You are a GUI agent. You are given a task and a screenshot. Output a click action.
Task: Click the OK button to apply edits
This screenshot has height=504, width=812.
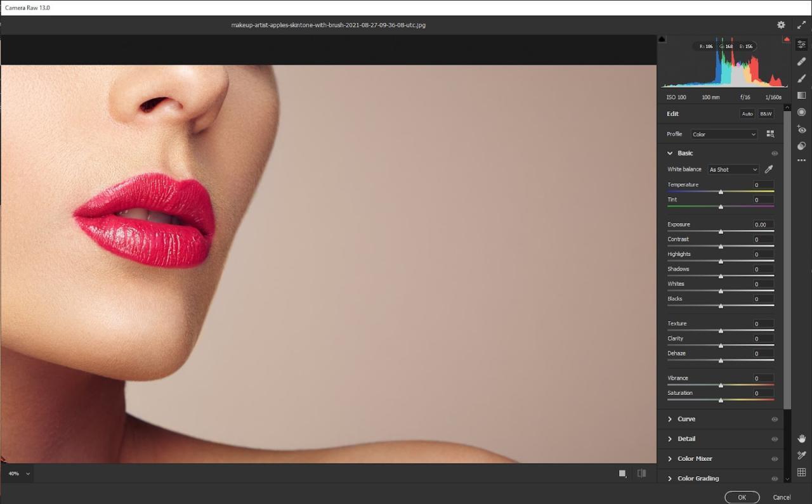742,497
